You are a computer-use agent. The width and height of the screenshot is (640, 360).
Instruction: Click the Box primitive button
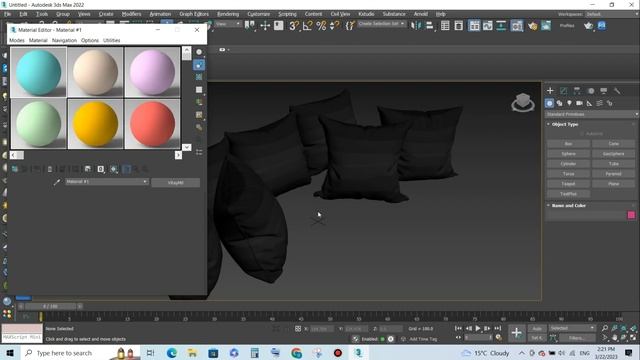(568, 144)
